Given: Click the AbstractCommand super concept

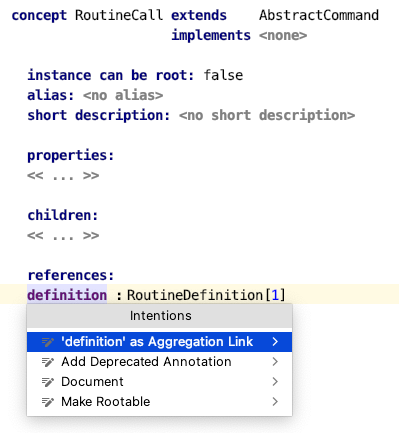Looking at the screenshot, I should click(319, 15).
